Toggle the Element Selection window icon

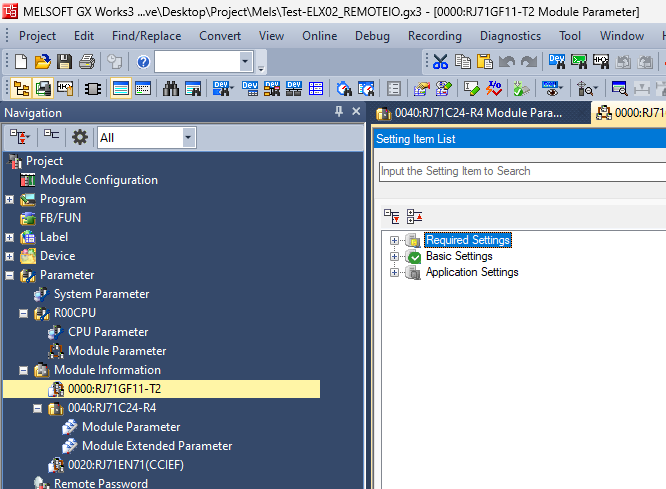pos(65,88)
